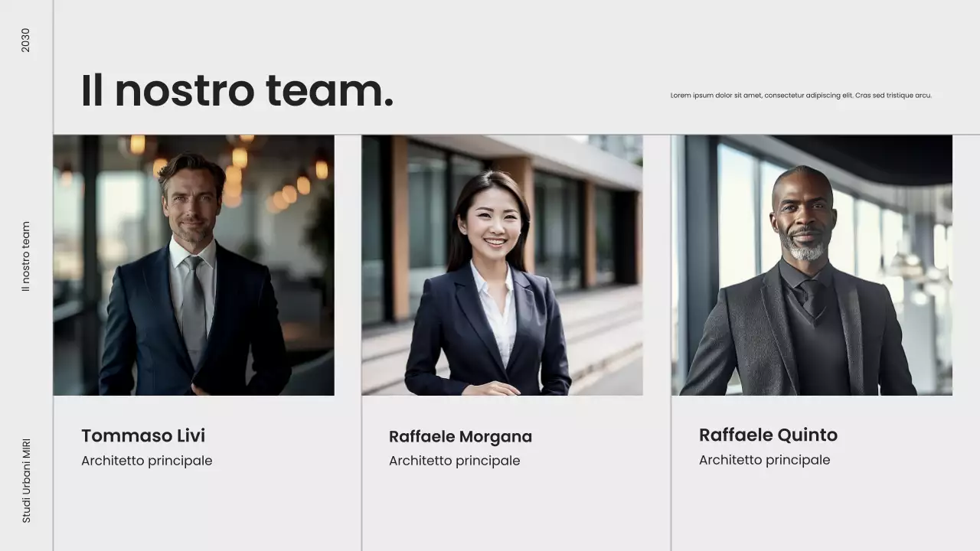980x551 pixels.
Task: Click the vertical 'Il nostro team' sidebar label
Action: 26,257
